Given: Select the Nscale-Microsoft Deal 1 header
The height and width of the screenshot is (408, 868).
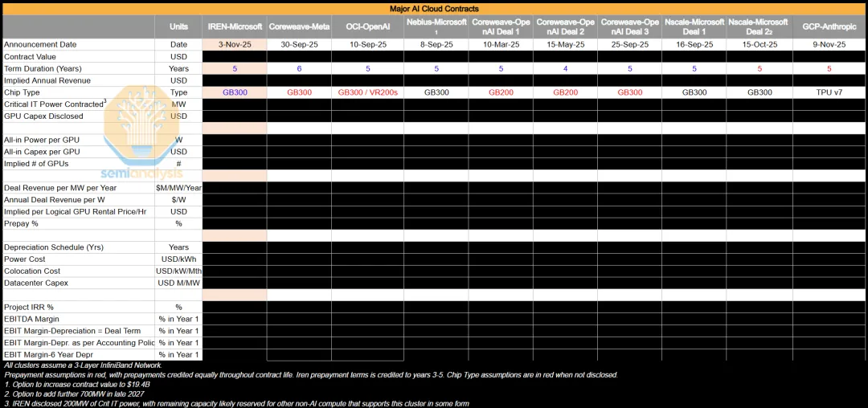Looking at the screenshot, I should [x=694, y=26].
